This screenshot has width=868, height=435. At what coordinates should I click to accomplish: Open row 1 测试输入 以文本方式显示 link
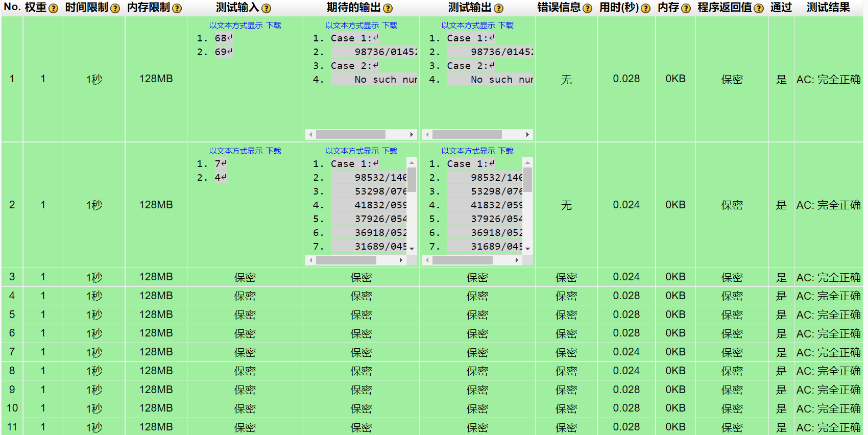click(236, 26)
